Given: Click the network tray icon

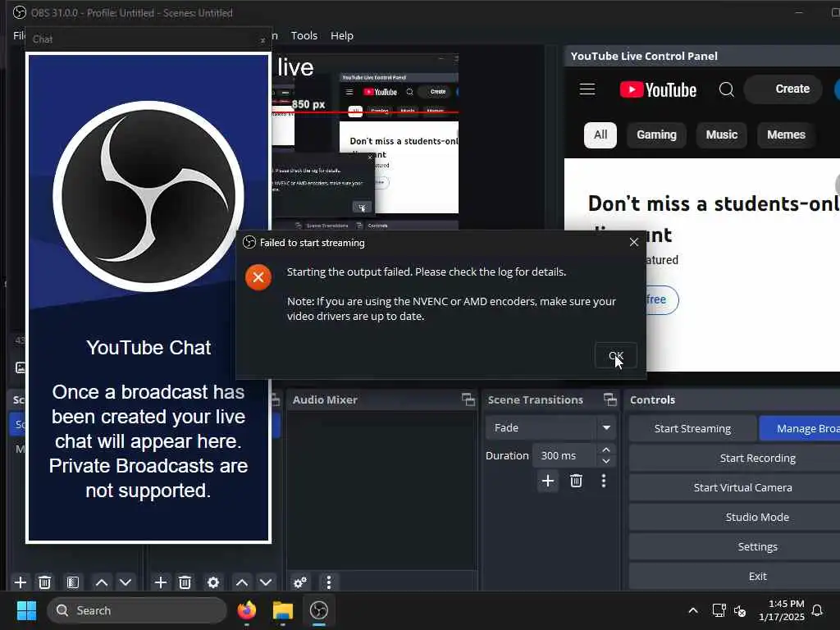Looking at the screenshot, I should coord(719,610).
